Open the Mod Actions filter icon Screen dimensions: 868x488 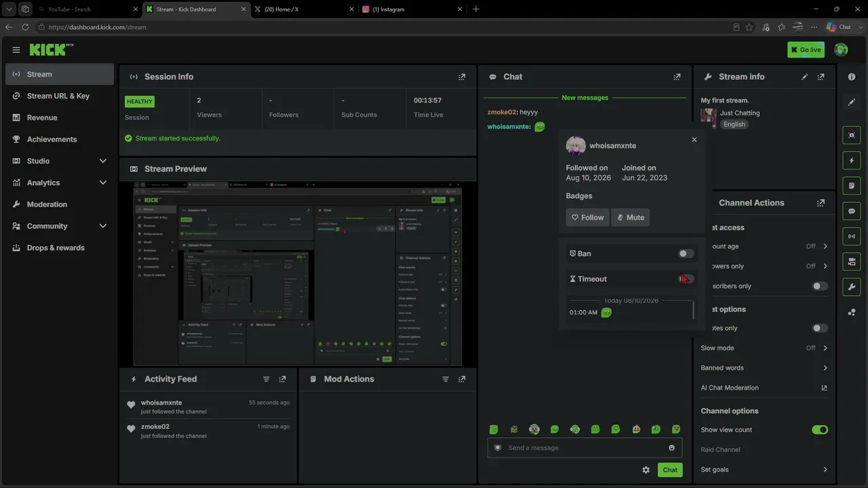pyautogui.click(x=446, y=380)
